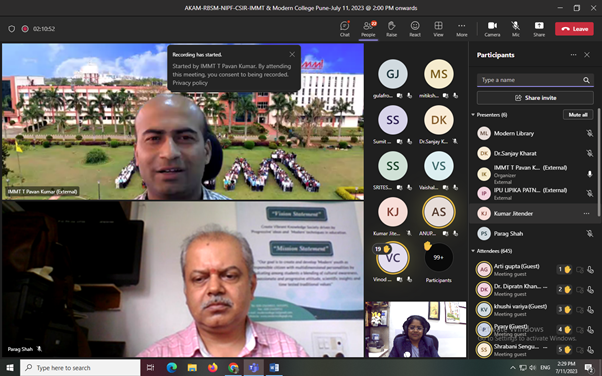The image size is (602, 376).
Task: Open Task View on the taskbar
Action: pyautogui.click(x=150, y=368)
